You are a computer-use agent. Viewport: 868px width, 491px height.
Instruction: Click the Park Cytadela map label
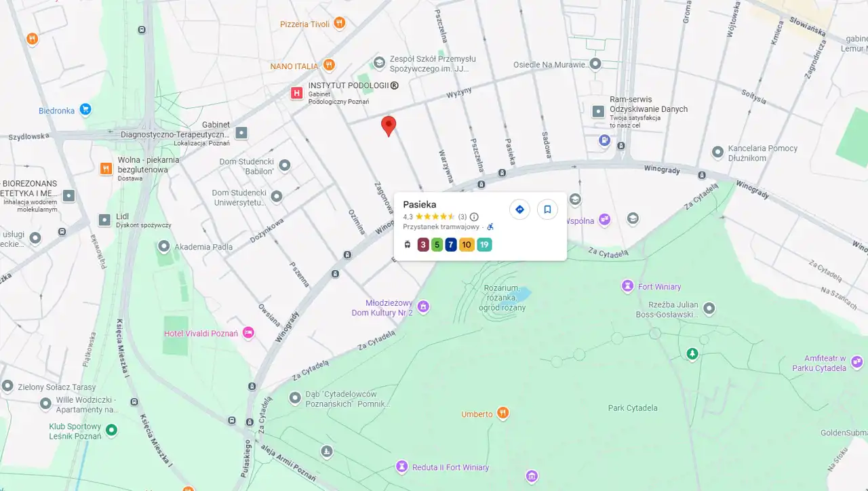(x=633, y=408)
